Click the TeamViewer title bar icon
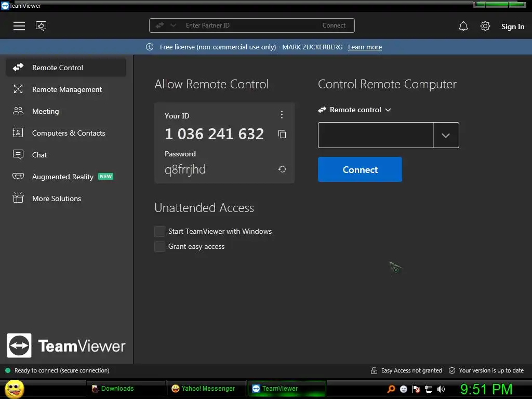Viewport: 532px width, 399px height. [5, 5]
